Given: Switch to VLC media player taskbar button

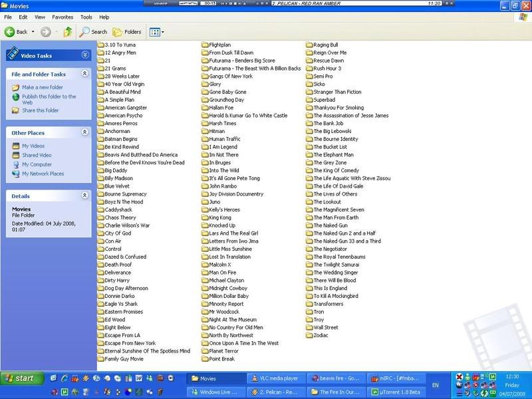Looking at the screenshot, I should (276, 378).
